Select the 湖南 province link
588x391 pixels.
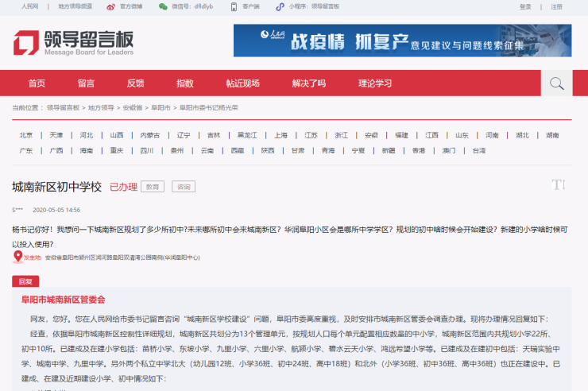(x=552, y=135)
